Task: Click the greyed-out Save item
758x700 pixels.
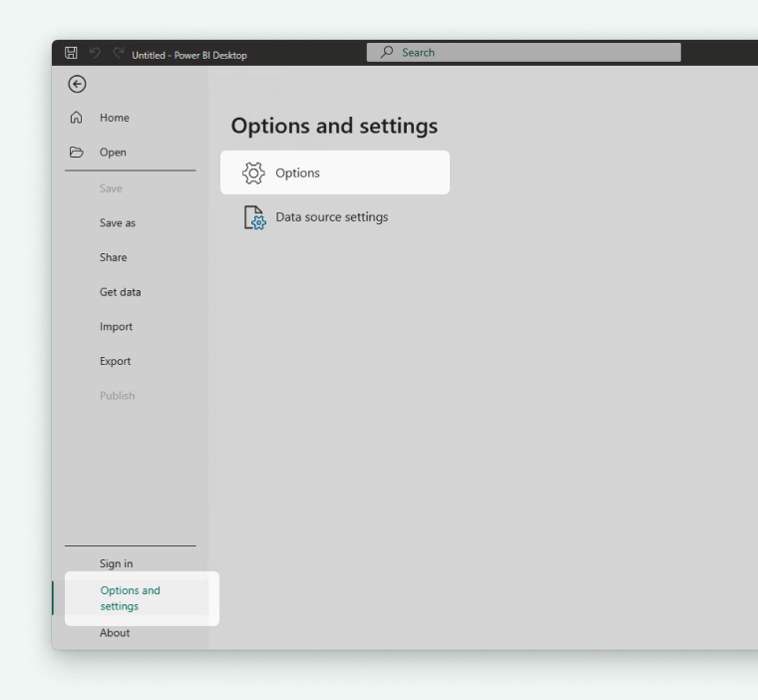Action: [x=110, y=188]
